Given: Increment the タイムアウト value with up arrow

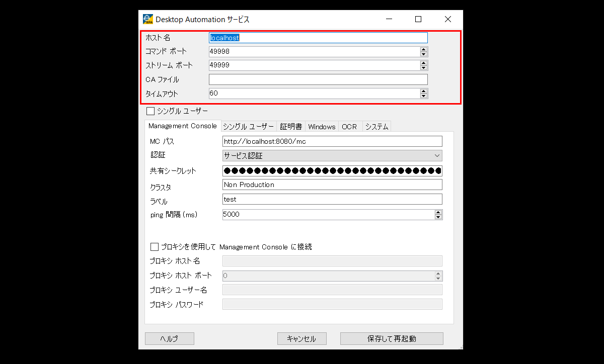Looking at the screenshot, I should tap(424, 91).
